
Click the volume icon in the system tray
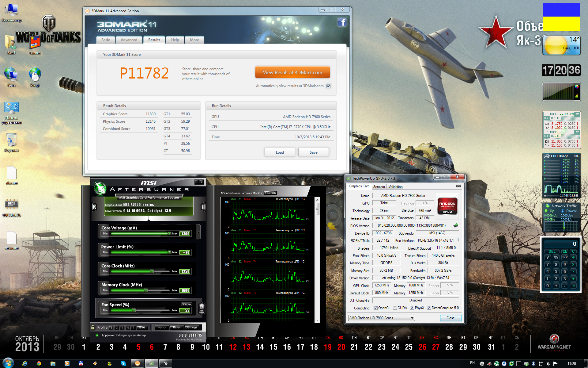(x=548, y=364)
